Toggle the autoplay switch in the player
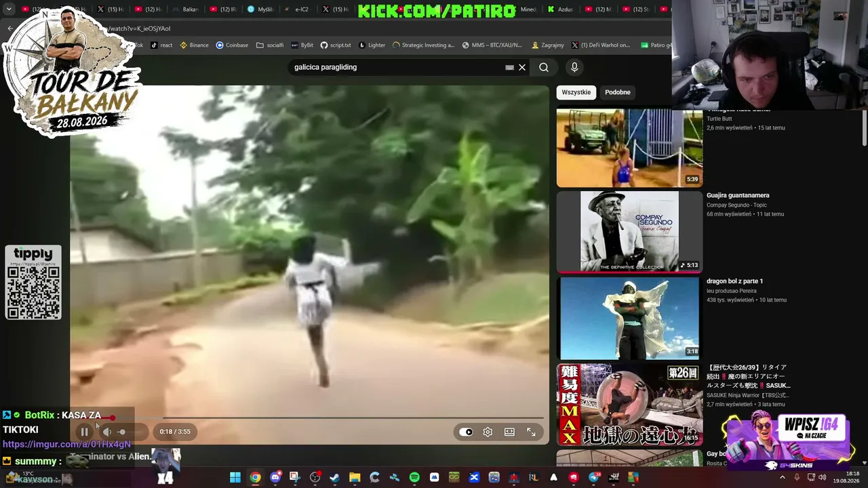Image resolution: width=868 pixels, height=488 pixels. point(466,432)
